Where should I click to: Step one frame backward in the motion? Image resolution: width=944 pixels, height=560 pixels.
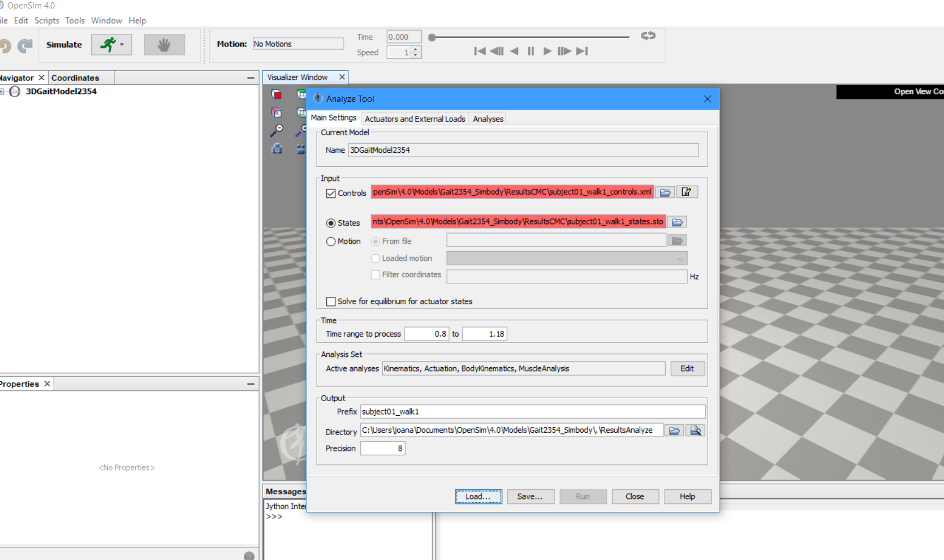497,51
